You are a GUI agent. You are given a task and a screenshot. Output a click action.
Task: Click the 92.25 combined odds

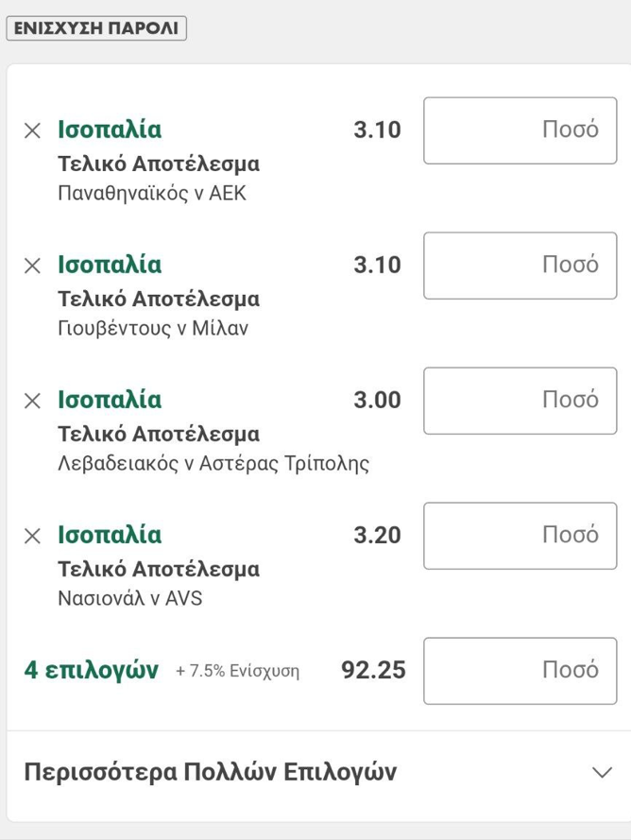pyautogui.click(x=373, y=670)
